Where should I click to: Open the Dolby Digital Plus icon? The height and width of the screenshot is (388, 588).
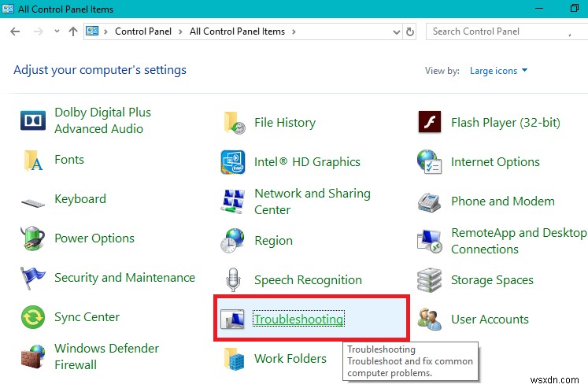click(33, 120)
